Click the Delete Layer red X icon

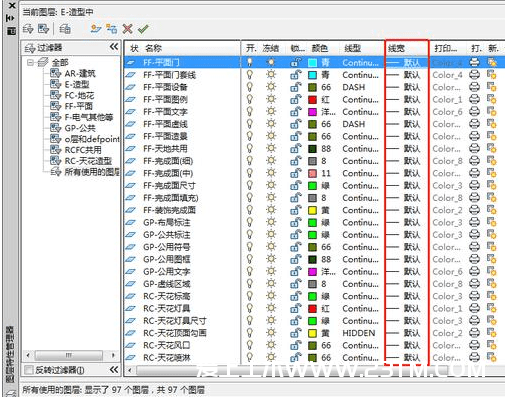(x=127, y=29)
